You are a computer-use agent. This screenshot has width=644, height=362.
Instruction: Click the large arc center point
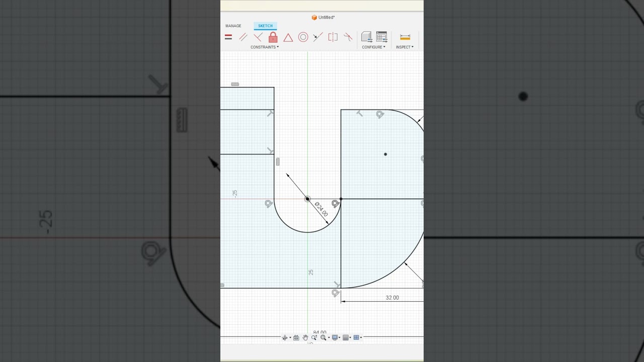[385, 154]
